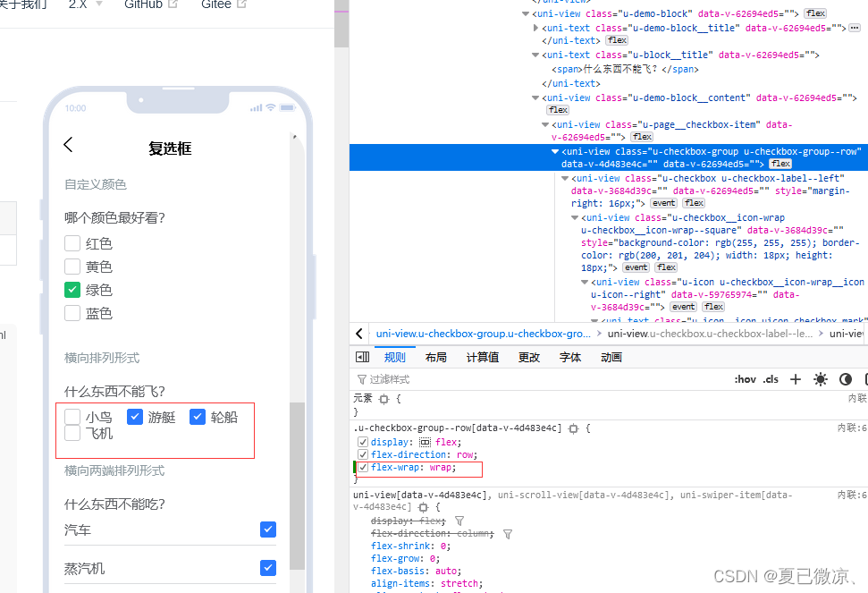
Task: Toggle the three-pane inspector icon
Action: point(363,357)
